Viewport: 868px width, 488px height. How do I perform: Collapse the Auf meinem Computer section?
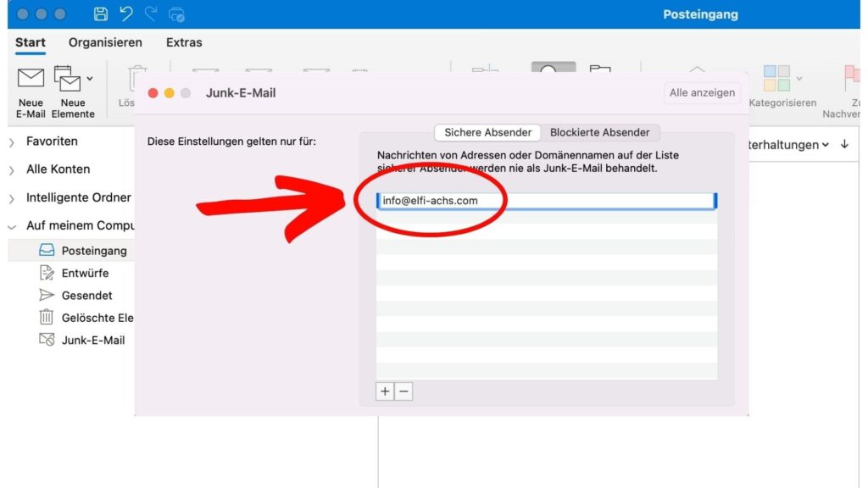(x=12, y=226)
